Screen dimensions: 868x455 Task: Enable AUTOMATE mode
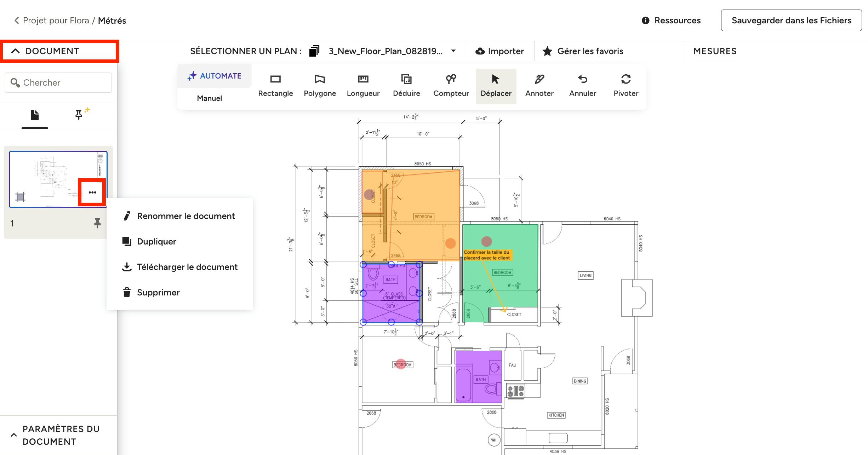pyautogui.click(x=215, y=76)
